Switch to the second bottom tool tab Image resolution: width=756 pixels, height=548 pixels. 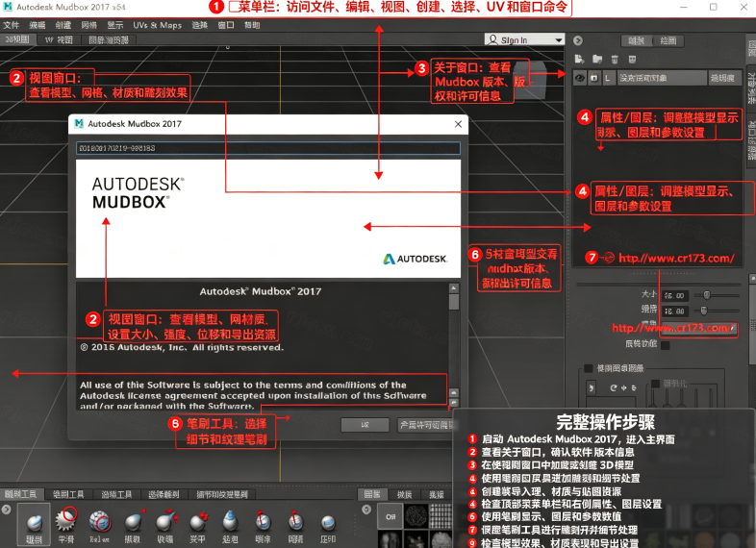click(x=68, y=494)
